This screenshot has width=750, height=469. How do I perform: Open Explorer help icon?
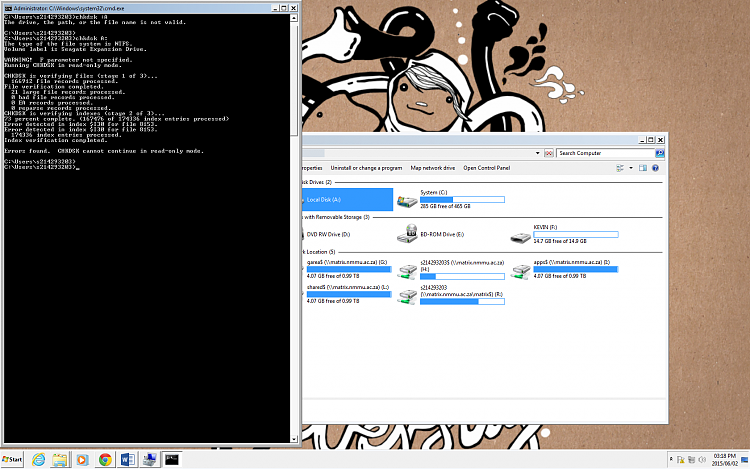pos(655,168)
